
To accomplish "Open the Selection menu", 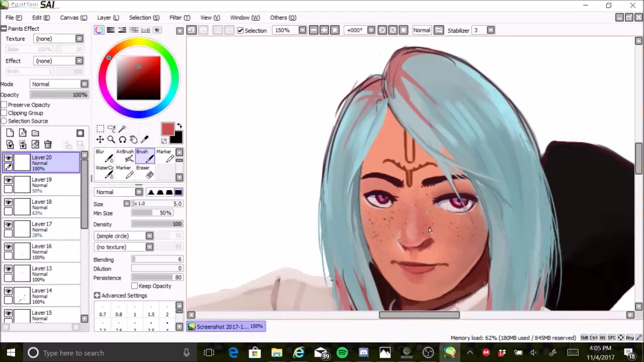I will pyautogui.click(x=144, y=18).
